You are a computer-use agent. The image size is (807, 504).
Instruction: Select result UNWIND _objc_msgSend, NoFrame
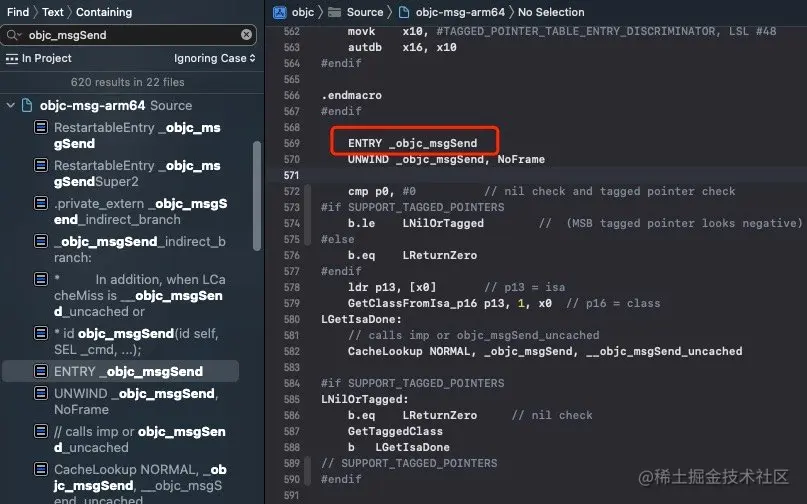[136, 402]
